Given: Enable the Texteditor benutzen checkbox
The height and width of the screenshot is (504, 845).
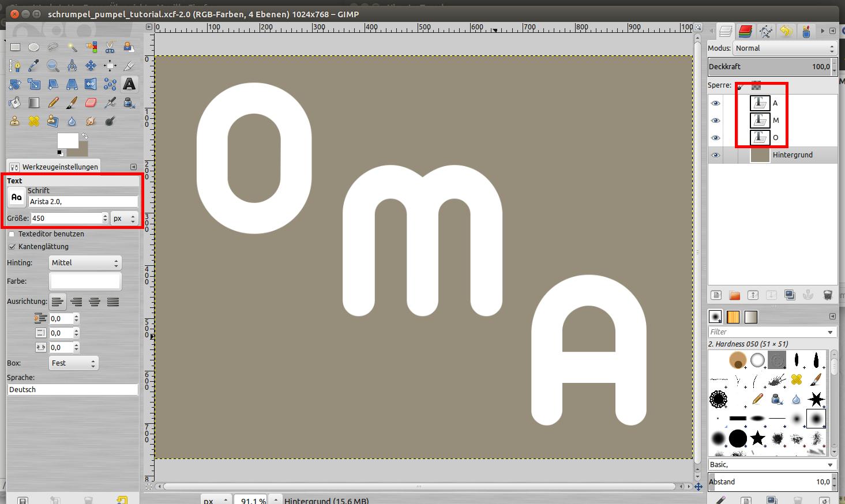Looking at the screenshot, I should [x=12, y=234].
